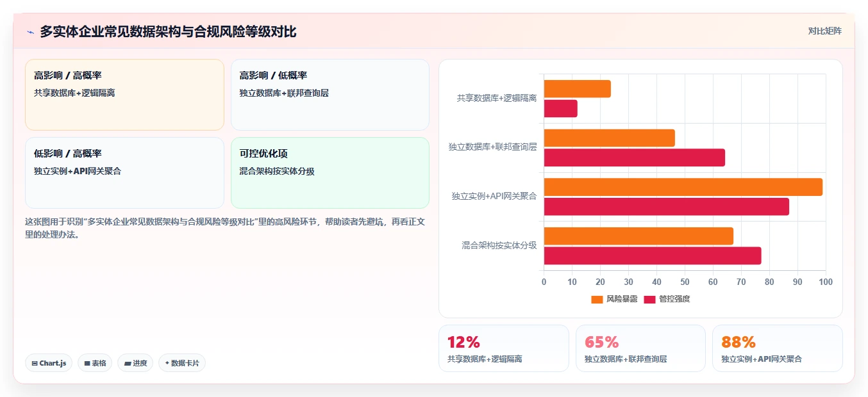Toggle the 风险暴露 legend item
868x397 pixels.
(614, 299)
